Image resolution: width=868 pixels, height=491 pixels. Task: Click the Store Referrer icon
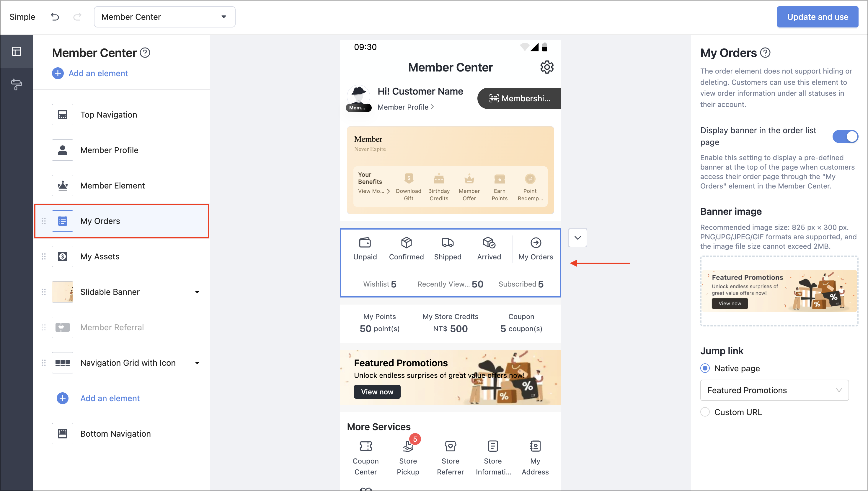tap(450, 446)
